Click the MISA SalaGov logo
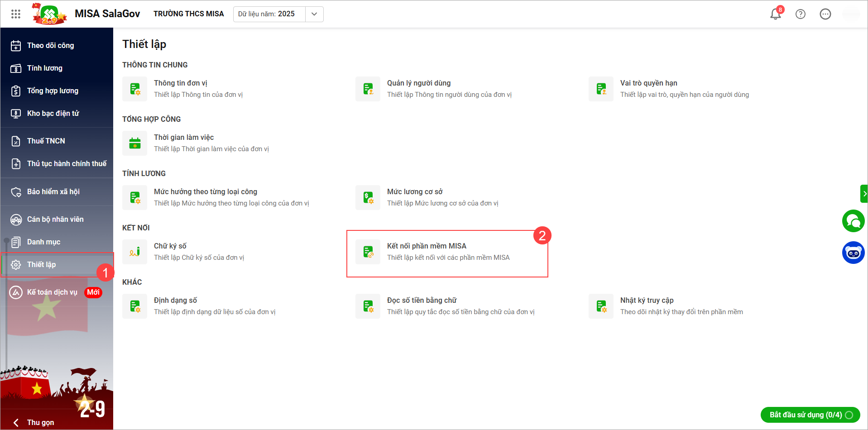 tap(49, 14)
